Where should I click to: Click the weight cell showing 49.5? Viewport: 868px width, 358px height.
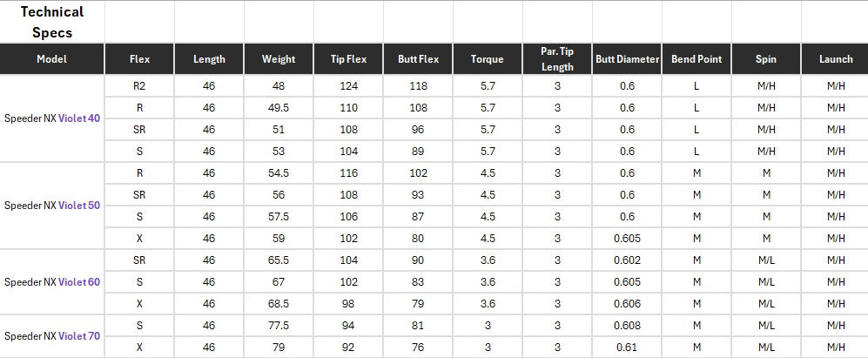[x=279, y=108]
